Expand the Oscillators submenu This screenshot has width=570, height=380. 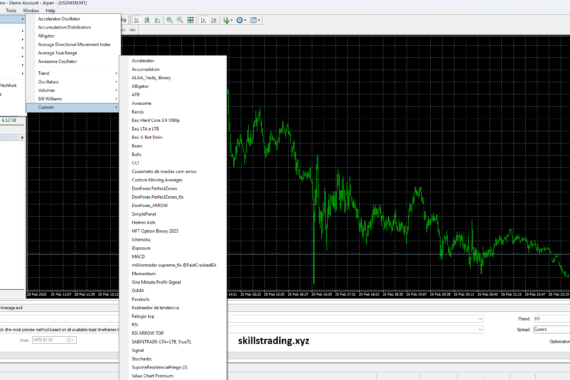[73, 82]
